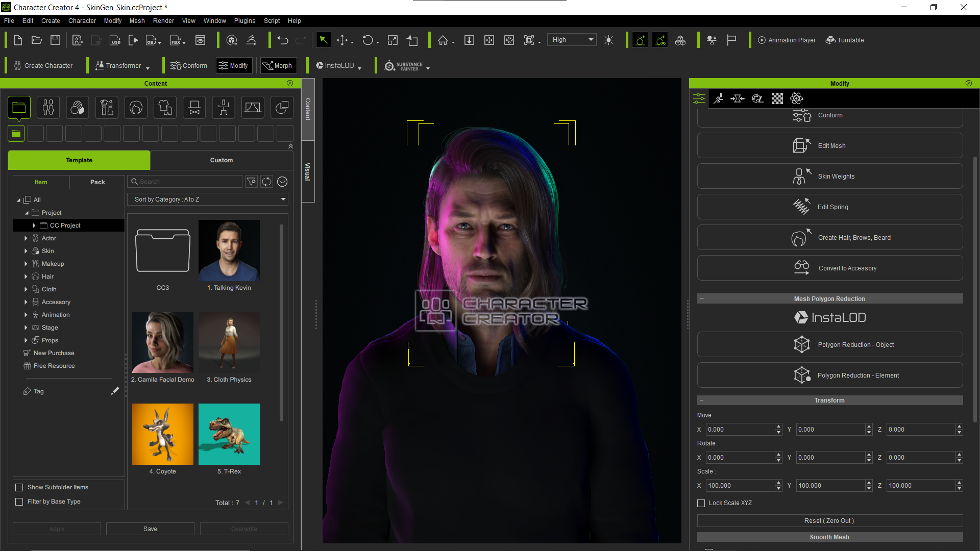Click the content Search field
Viewport: 980px width, 551px height.
pos(185,182)
